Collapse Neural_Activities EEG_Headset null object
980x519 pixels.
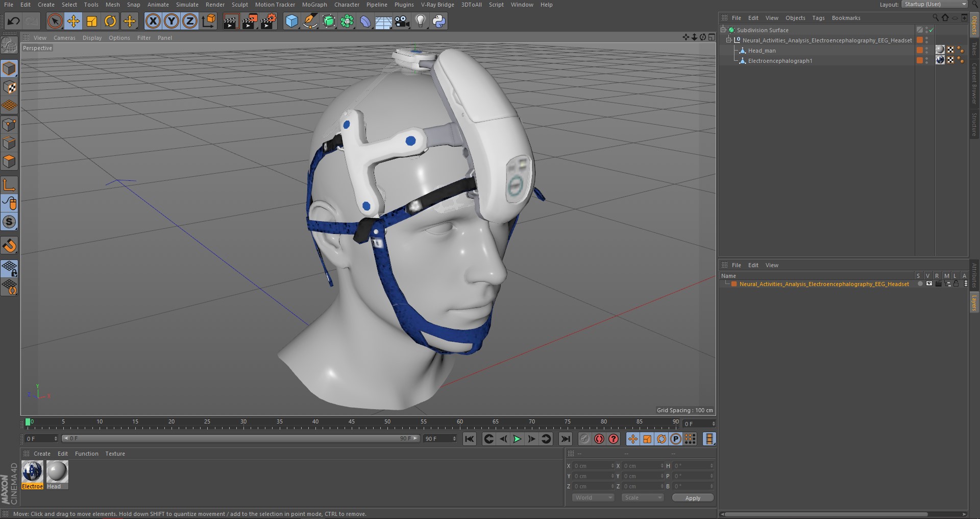point(729,40)
